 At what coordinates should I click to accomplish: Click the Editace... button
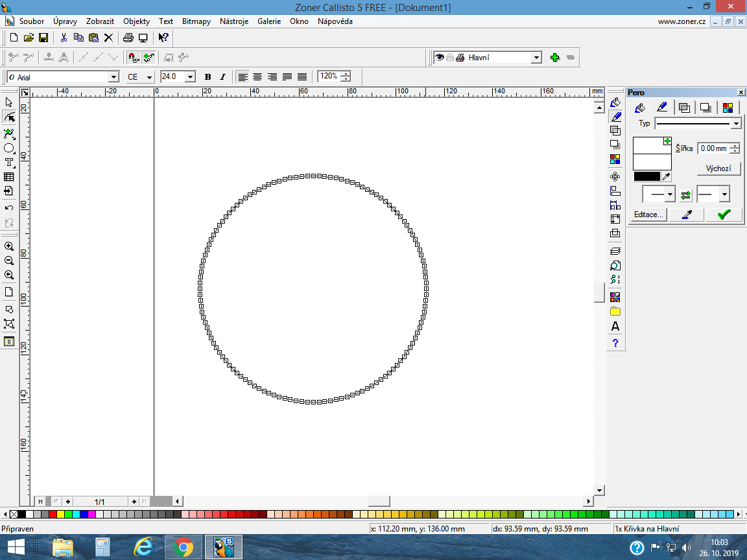tap(649, 215)
